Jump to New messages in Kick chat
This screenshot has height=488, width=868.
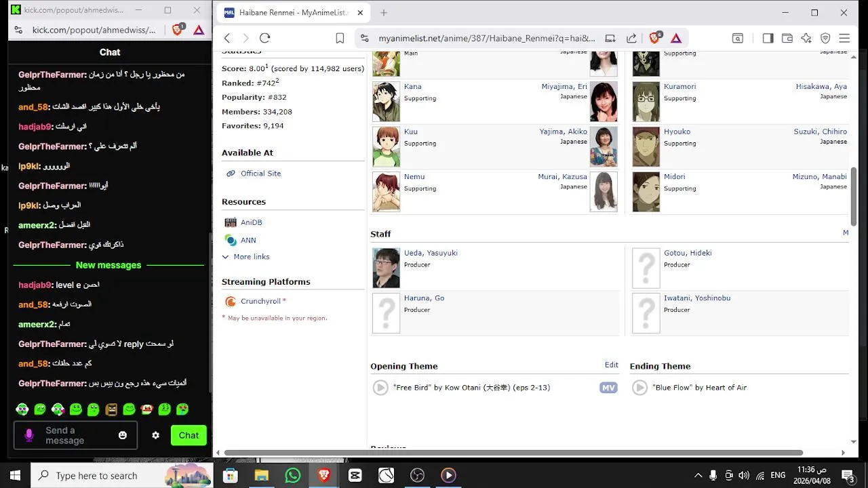[x=108, y=265]
